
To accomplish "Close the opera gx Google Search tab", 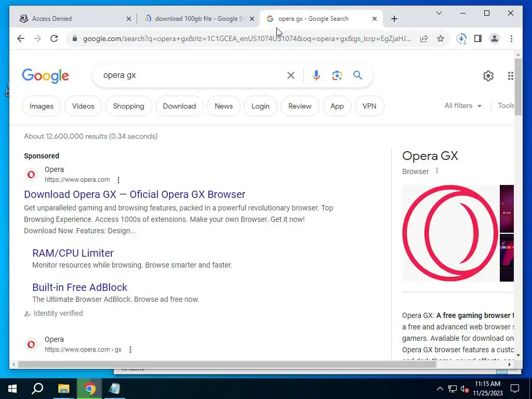I will [x=374, y=19].
